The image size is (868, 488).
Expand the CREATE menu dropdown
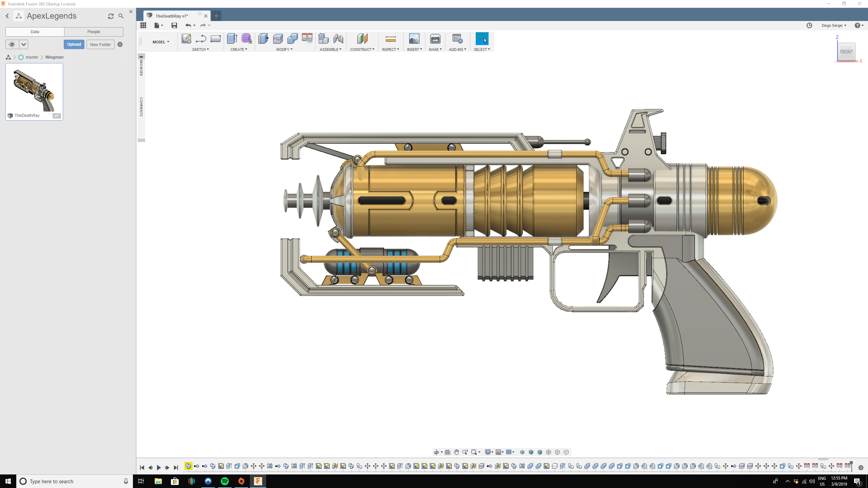[239, 49]
